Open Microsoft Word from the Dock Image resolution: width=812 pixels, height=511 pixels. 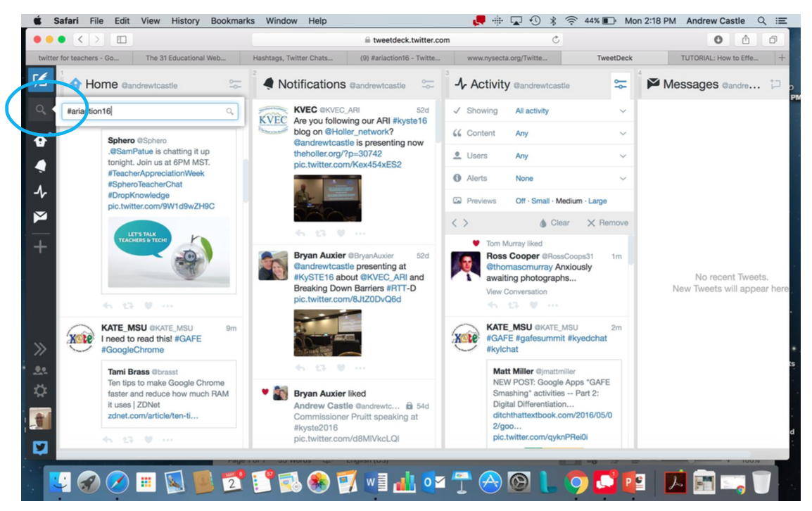pyautogui.click(x=376, y=483)
